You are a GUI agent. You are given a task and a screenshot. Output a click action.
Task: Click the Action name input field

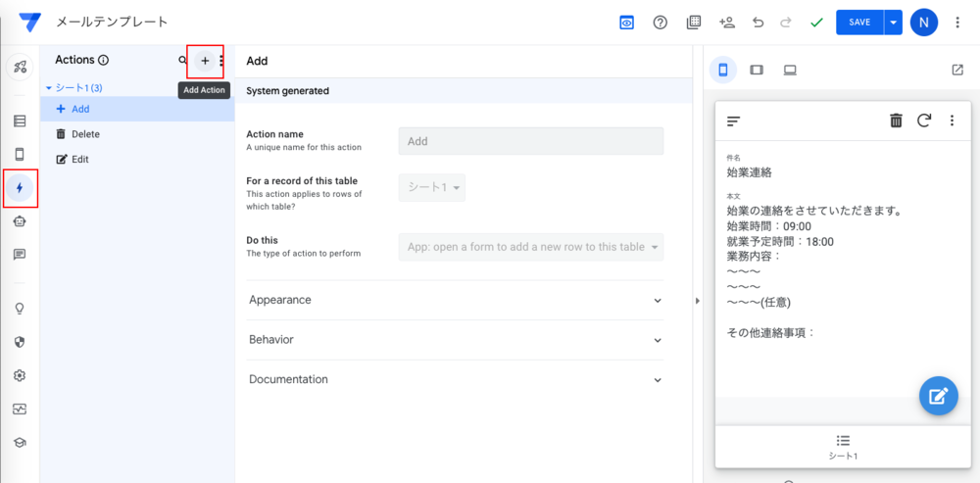tap(530, 141)
